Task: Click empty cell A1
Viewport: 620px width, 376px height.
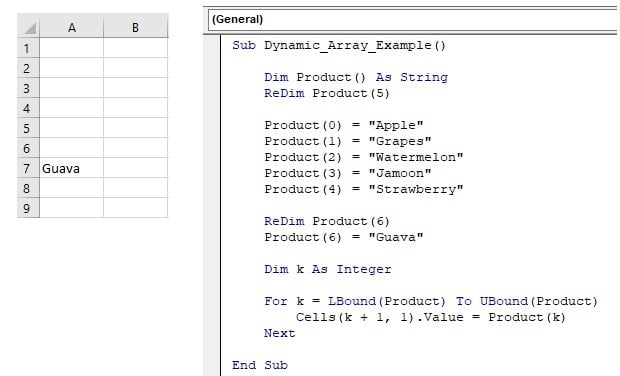Action: pyautogui.click(x=72, y=48)
